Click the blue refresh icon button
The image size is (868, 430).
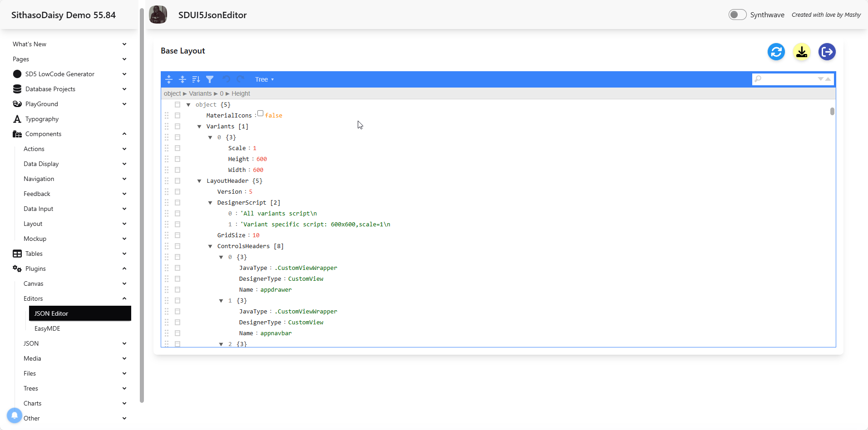[776, 52]
